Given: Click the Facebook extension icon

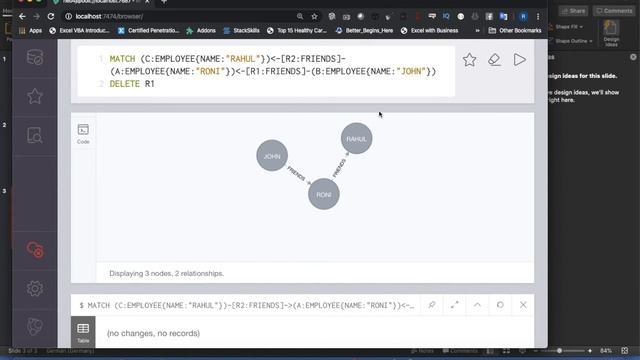Looking at the screenshot, I should pos(489,16).
